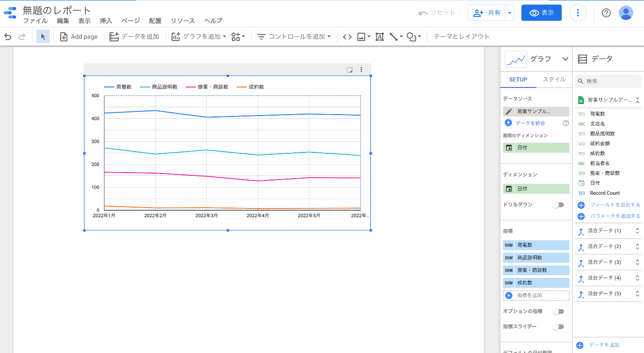This screenshot has width=644, height=353.
Task: Click the help question mark icon
Action: (x=606, y=13)
